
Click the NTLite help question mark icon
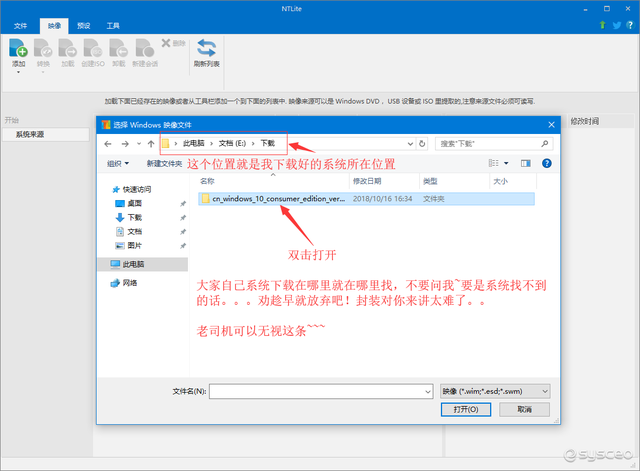[x=630, y=25]
